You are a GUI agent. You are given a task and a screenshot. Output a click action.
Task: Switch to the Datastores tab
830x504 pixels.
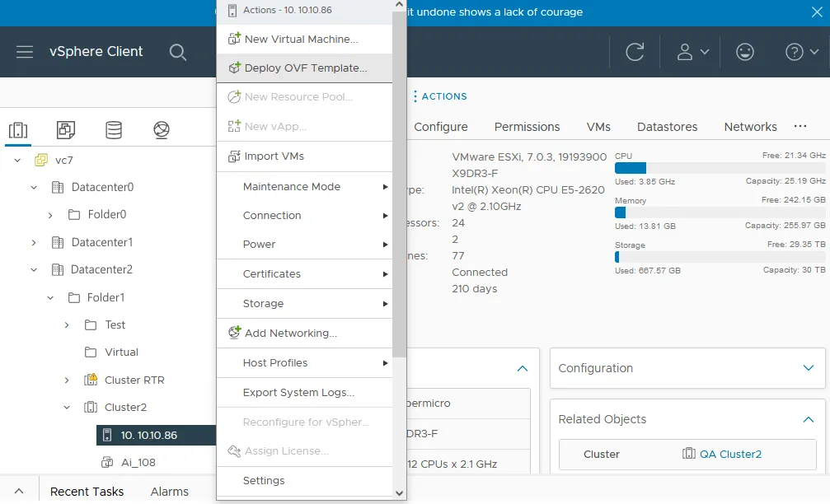pos(667,127)
